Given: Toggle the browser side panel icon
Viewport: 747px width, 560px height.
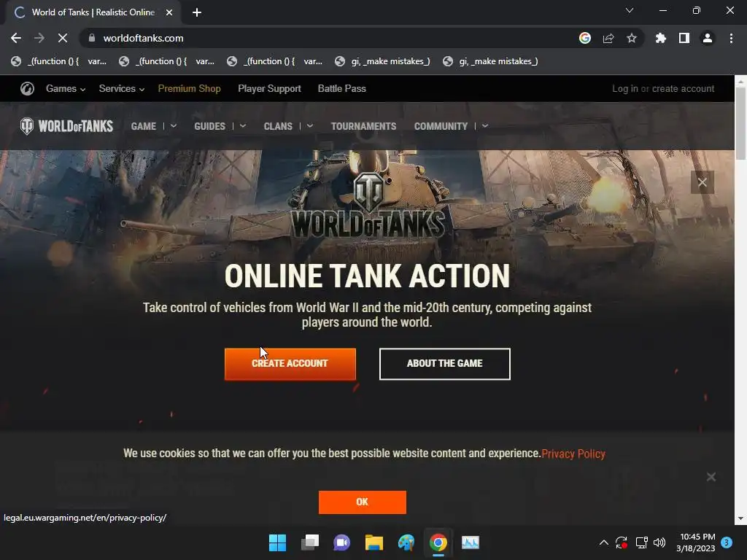Looking at the screenshot, I should click(684, 38).
